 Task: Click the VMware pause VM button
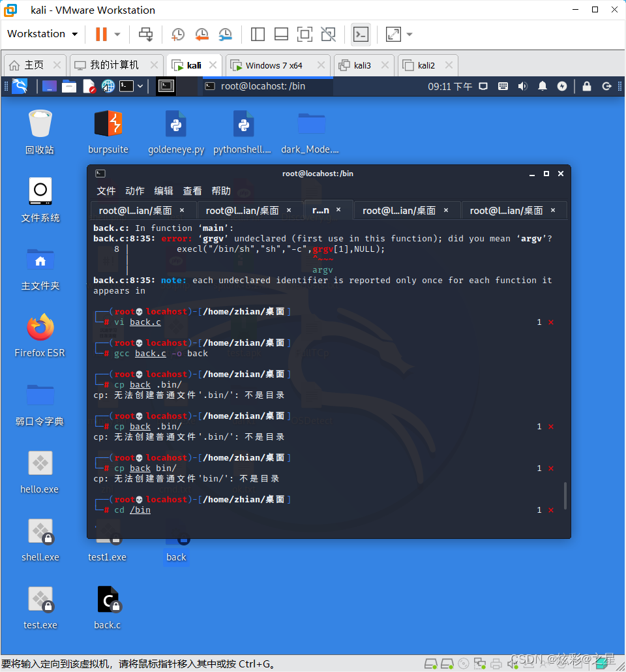click(101, 35)
